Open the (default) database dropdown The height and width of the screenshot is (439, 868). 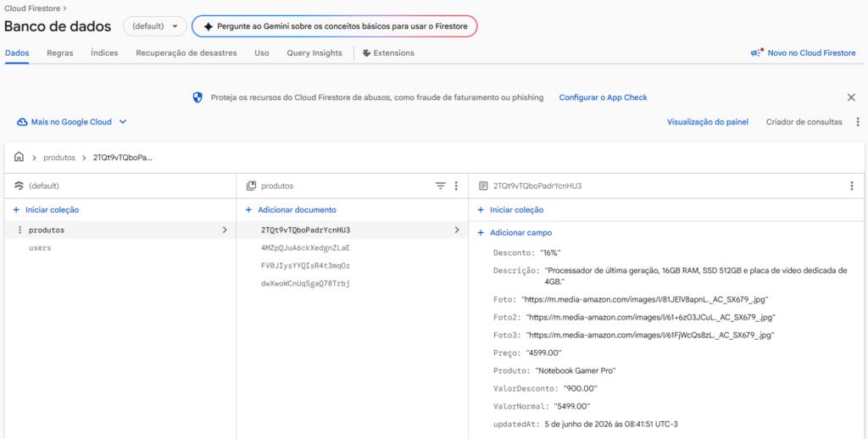point(154,26)
